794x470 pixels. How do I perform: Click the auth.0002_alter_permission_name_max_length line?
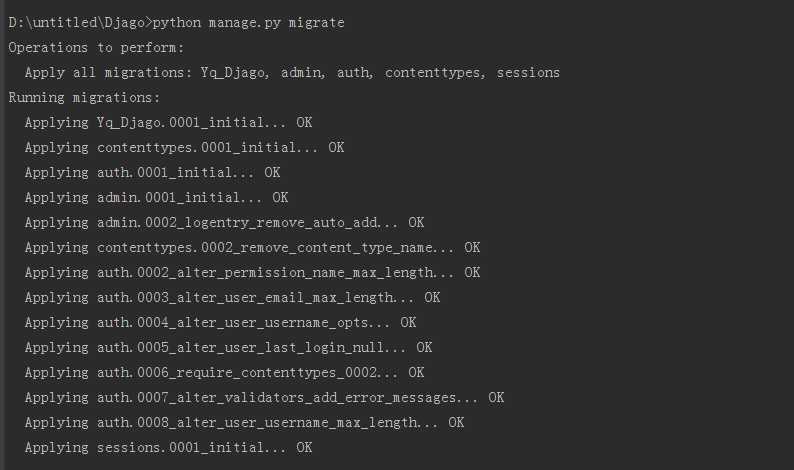[x=252, y=272]
